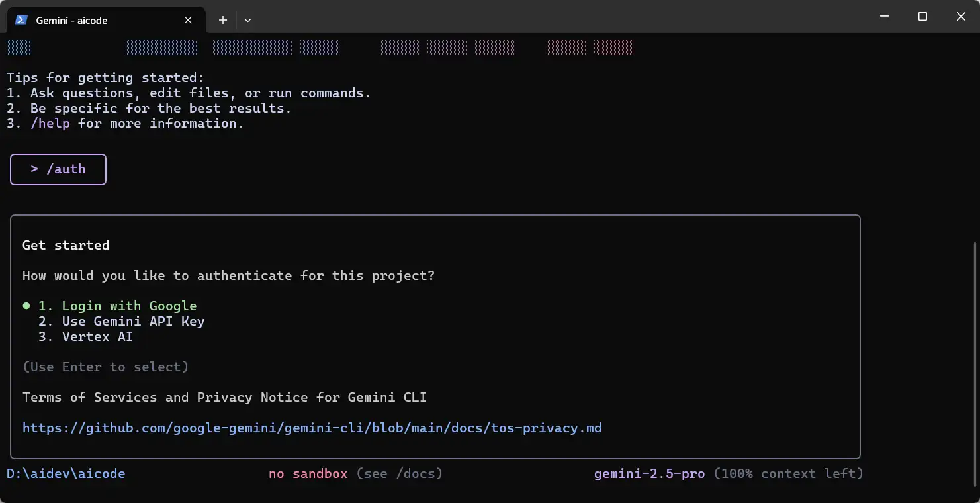Viewport: 980px width, 503px height.
Task: Click tip 1 Ask questions text
Action: [x=189, y=93]
